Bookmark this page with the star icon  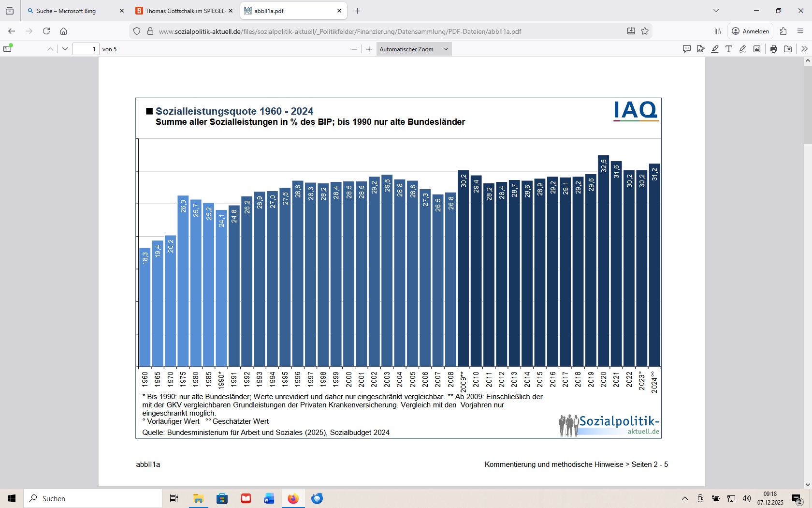click(645, 31)
